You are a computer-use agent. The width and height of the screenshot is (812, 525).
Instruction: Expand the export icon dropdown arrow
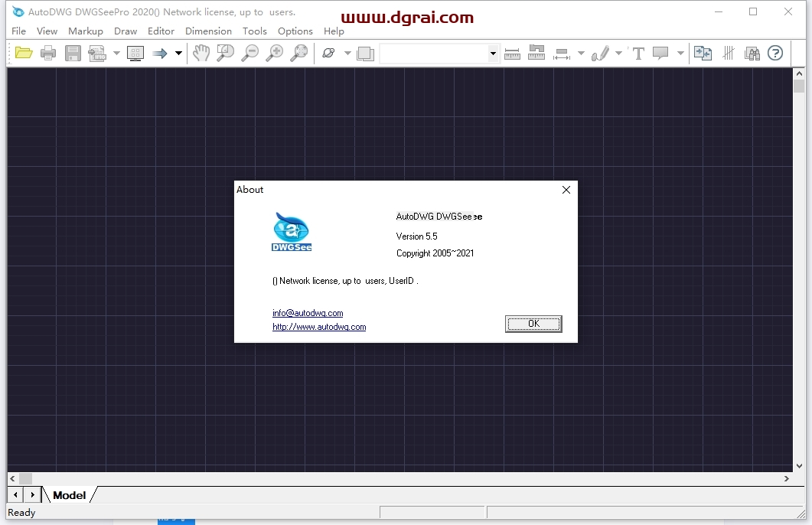pyautogui.click(x=116, y=53)
